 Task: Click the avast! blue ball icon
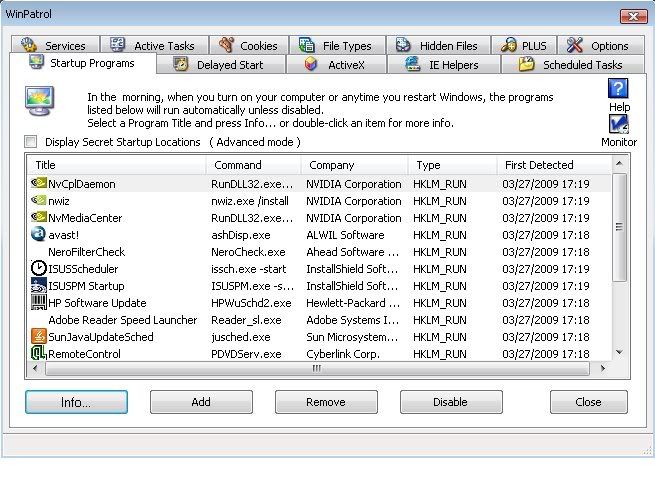38,234
